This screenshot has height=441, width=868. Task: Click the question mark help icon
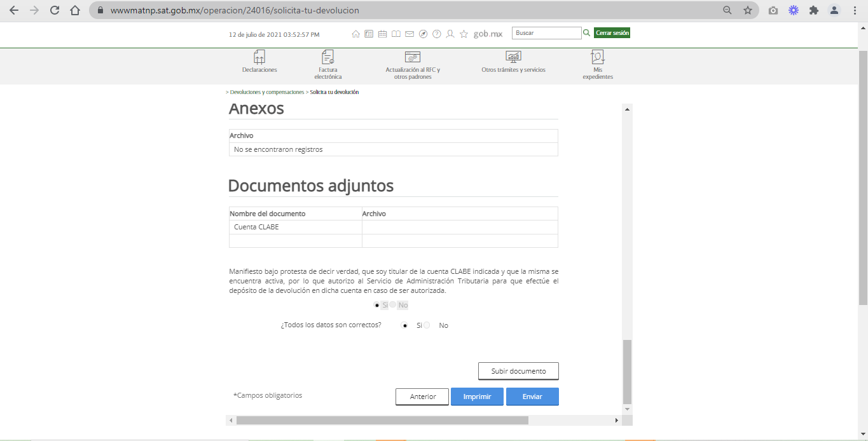pos(437,34)
